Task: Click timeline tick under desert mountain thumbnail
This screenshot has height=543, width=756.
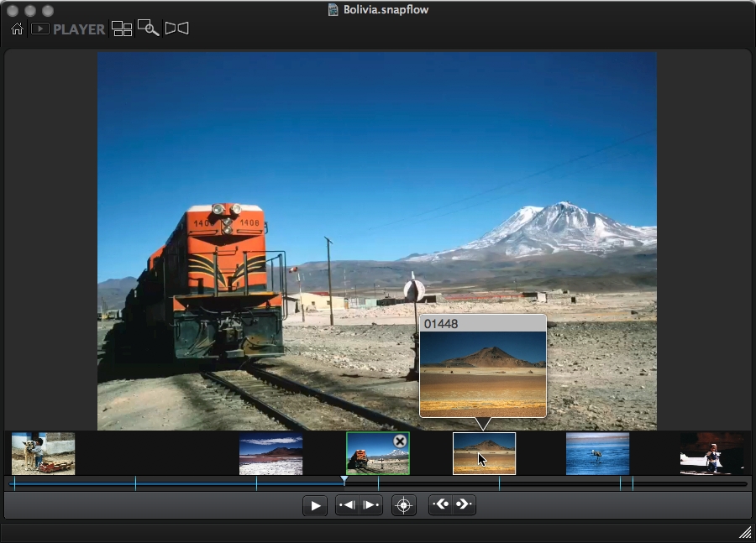Action: point(499,483)
